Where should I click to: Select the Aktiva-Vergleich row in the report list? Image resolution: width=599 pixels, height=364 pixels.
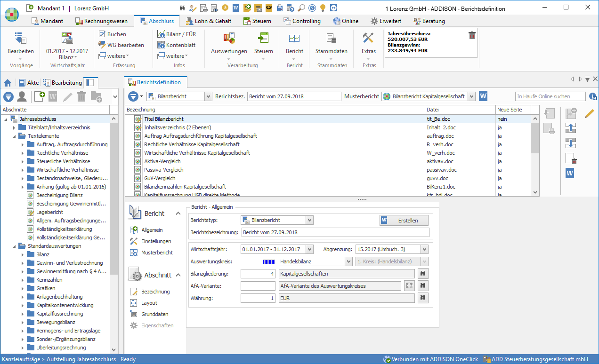tap(328, 161)
